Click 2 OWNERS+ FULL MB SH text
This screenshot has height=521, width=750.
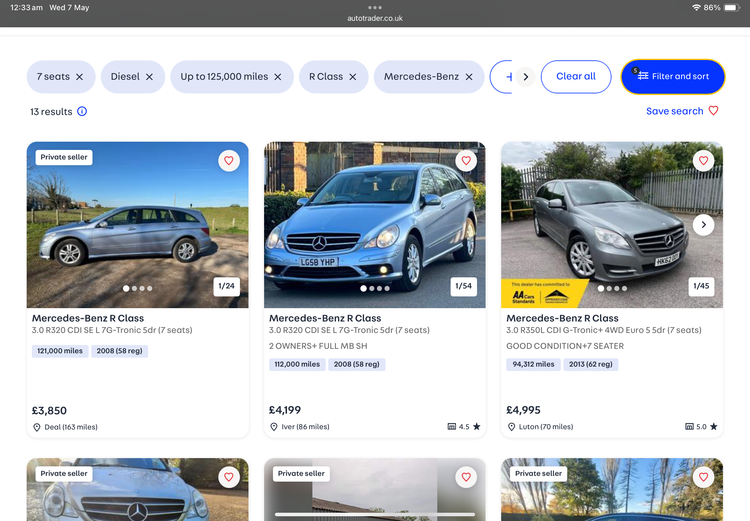318,346
